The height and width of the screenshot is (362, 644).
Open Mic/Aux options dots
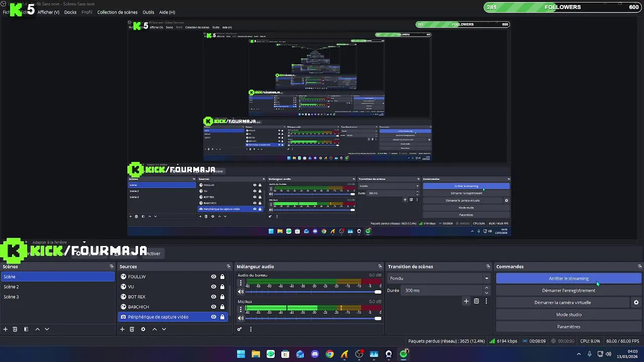[240, 310]
